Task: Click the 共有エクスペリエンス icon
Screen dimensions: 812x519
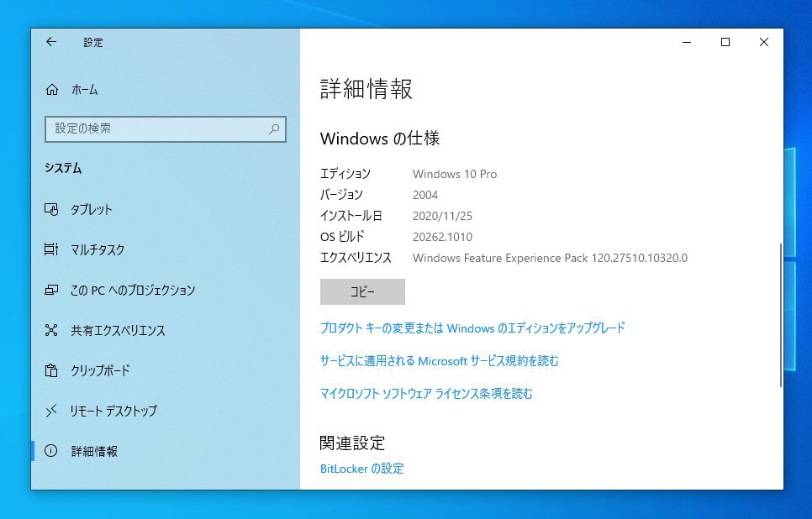Action: point(51,330)
